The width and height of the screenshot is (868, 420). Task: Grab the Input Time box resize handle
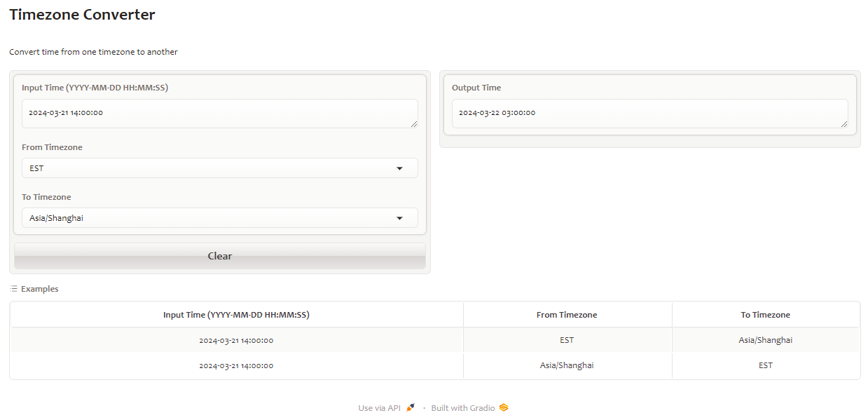pyautogui.click(x=413, y=123)
